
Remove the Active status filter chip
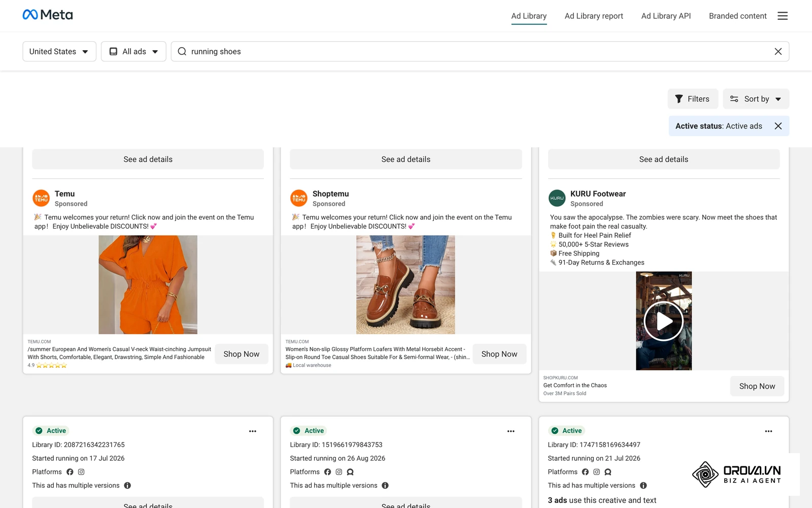click(x=778, y=126)
